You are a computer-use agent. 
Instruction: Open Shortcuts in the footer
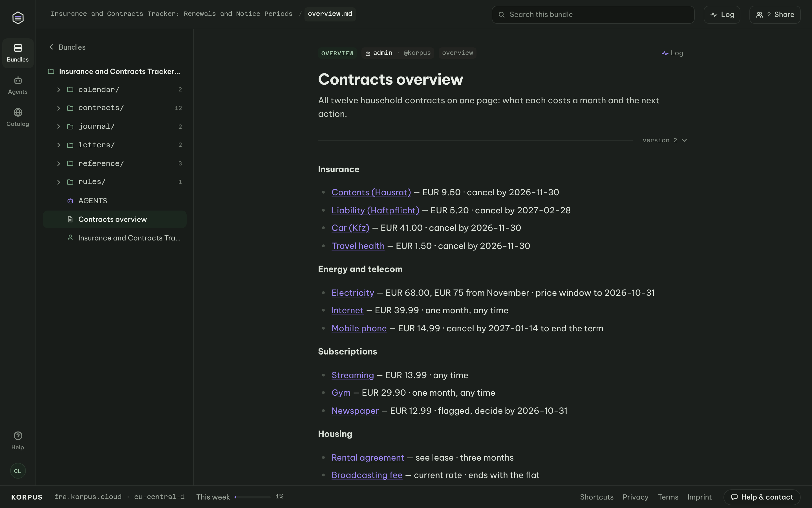597,497
